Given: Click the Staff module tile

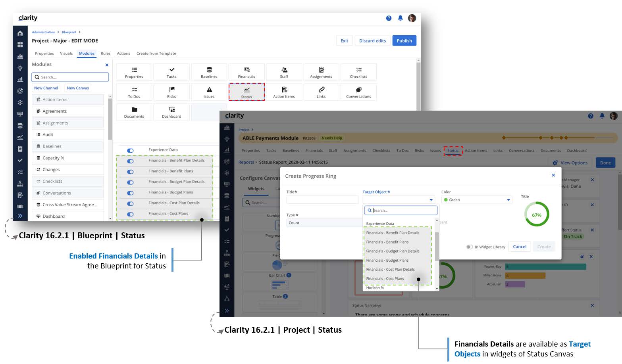Looking at the screenshot, I should [284, 72].
